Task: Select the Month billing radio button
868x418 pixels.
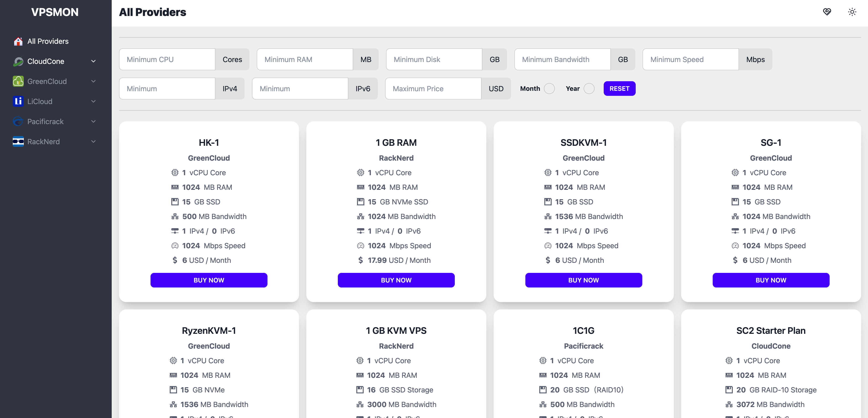Action: [x=549, y=89]
